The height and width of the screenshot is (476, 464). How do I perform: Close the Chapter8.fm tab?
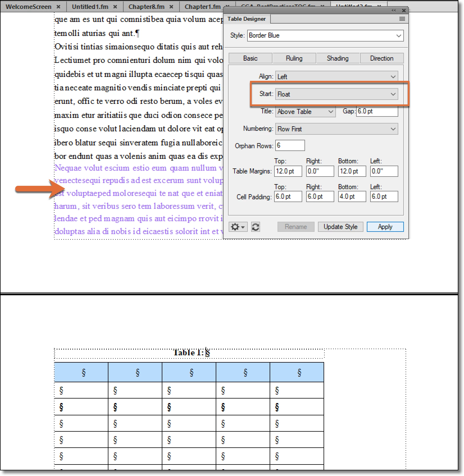coord(171,7)
